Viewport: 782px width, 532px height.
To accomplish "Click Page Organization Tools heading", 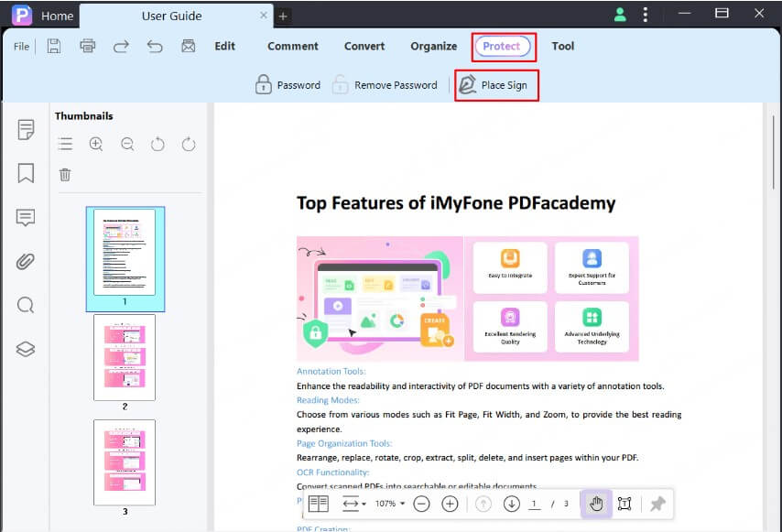I will (344, 443).
